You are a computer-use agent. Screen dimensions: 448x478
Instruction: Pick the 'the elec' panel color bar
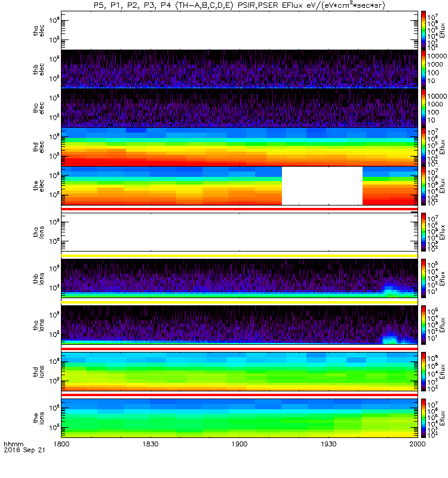[x=424, y=186]
